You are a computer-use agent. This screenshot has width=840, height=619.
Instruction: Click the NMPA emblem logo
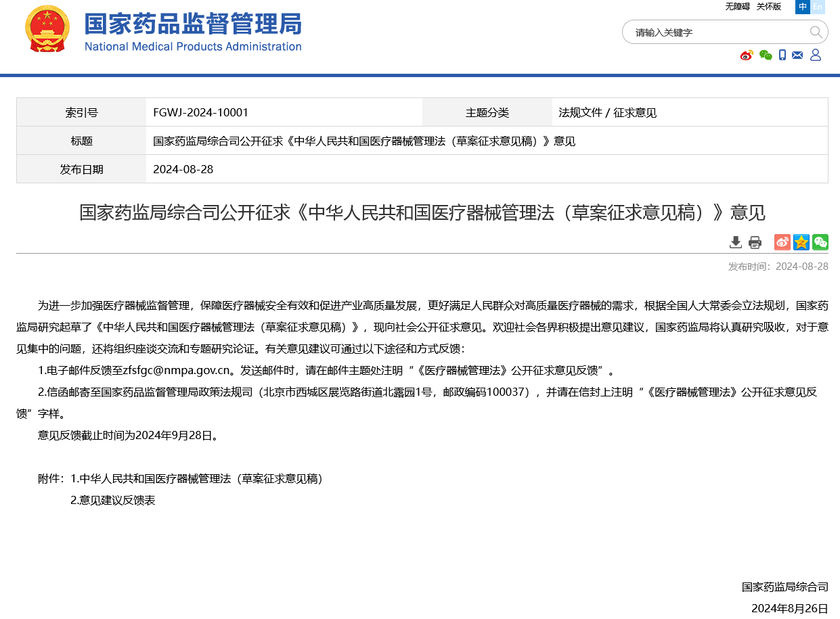pyautogui.click(x=47, y=28)
